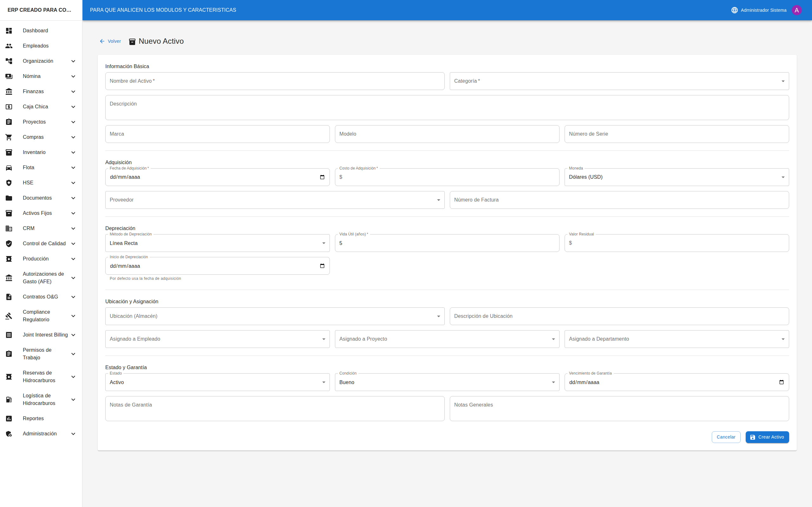Go to Empleados in sidebar
812x507 pixels.
click(36, 46)
